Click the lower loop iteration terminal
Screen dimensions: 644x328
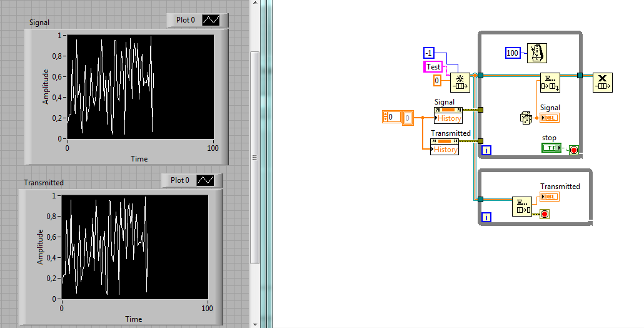pyautogui.click(x=486, y=217)
